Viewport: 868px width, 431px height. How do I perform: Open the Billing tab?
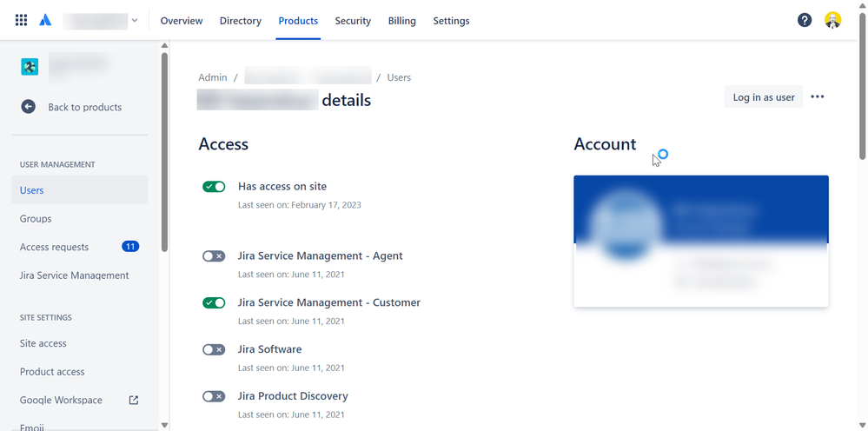[402, 21]
